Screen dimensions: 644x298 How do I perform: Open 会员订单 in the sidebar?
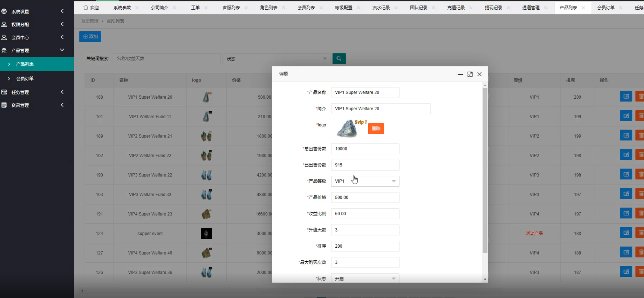coord(25,78)
